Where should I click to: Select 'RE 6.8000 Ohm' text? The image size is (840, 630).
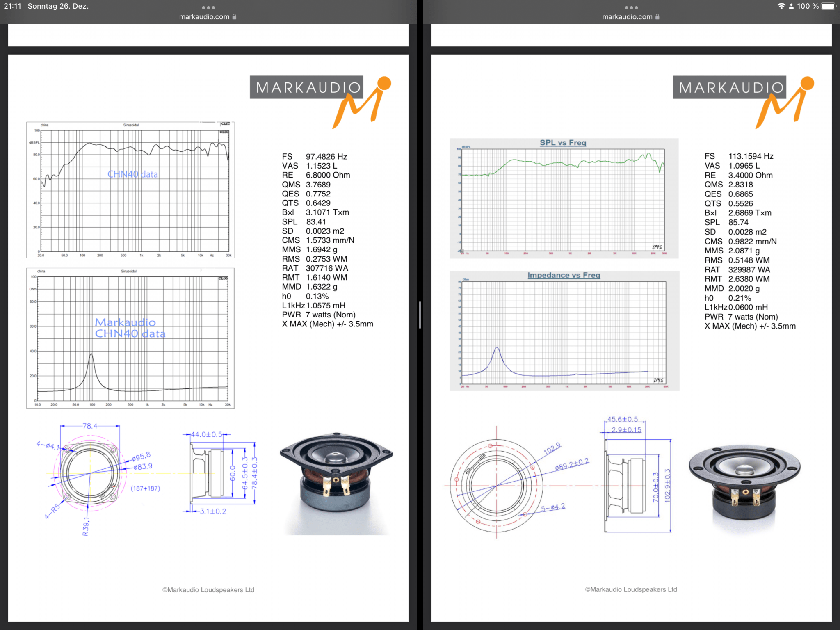[316, 175]
